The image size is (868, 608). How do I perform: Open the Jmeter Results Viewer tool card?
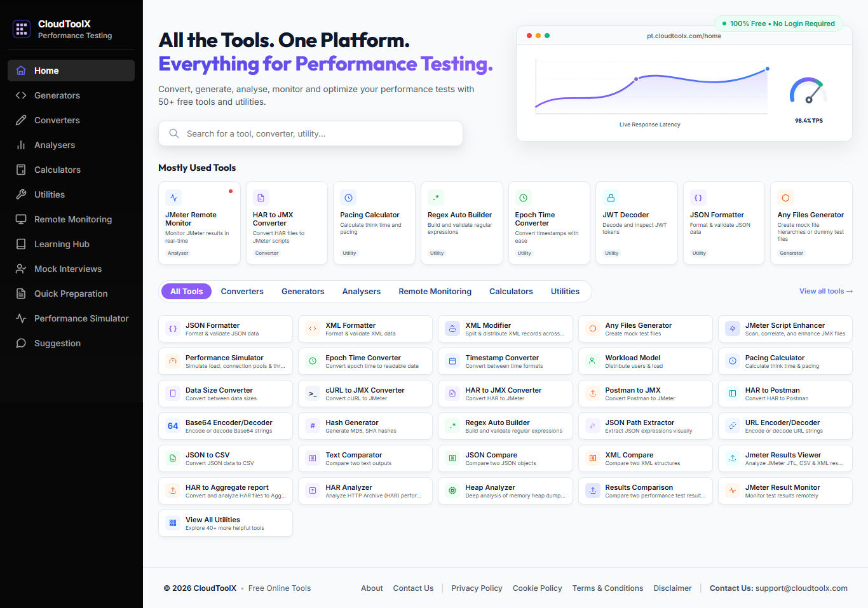tap(785, 458)
